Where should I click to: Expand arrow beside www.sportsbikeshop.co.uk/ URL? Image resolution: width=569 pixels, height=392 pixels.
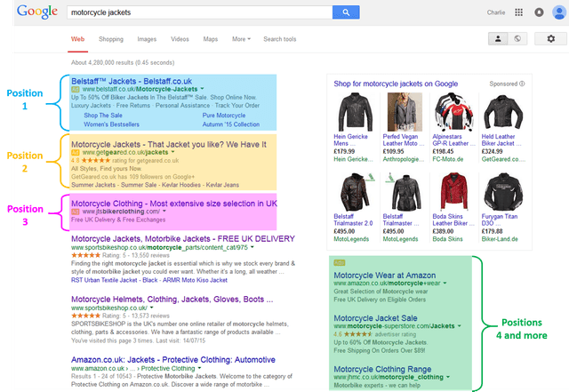click(x=152, y=308)
